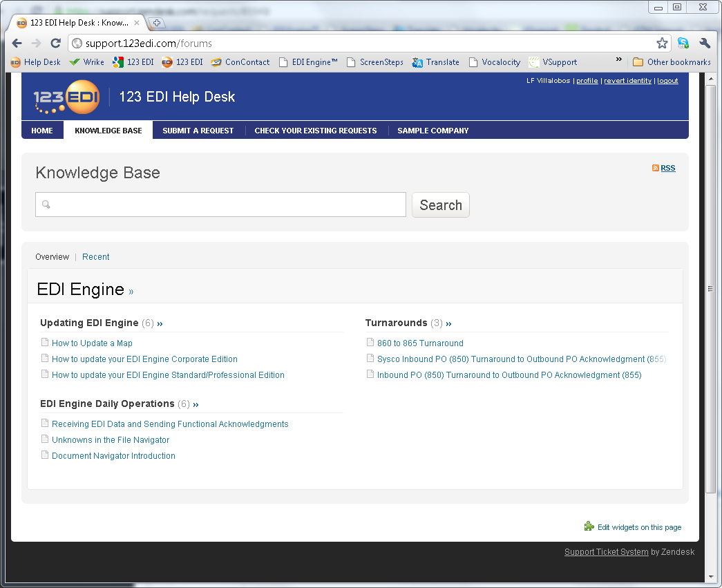Click the browser forward arrow

tap(36, 44)
